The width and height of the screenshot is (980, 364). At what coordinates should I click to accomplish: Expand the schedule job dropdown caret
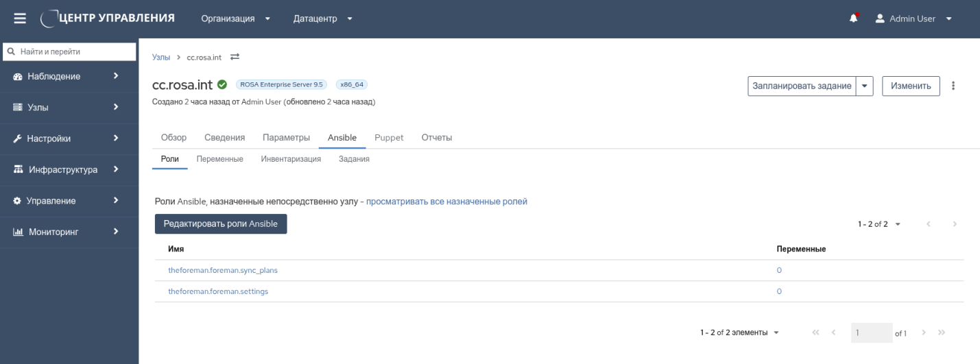tap(864, 86)
